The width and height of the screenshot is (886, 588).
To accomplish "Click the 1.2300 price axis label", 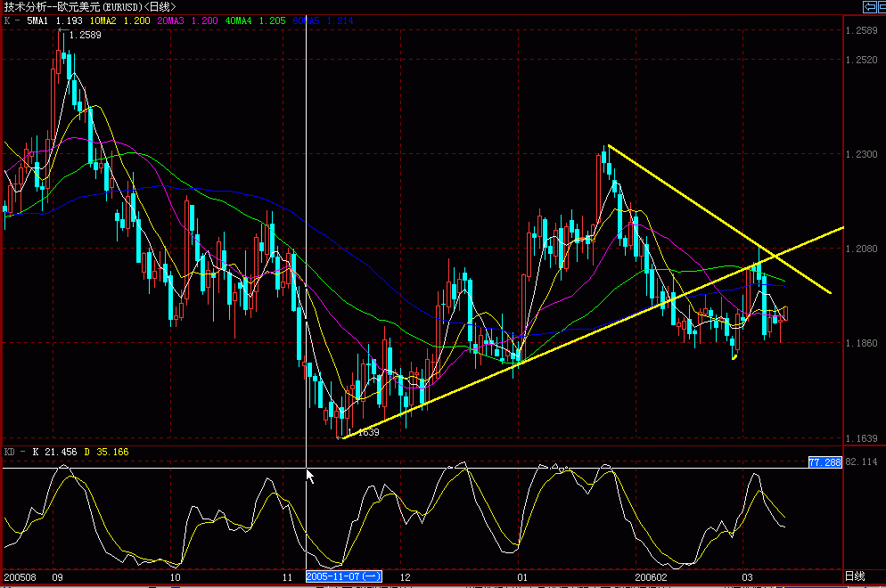I will coord(862,154).
